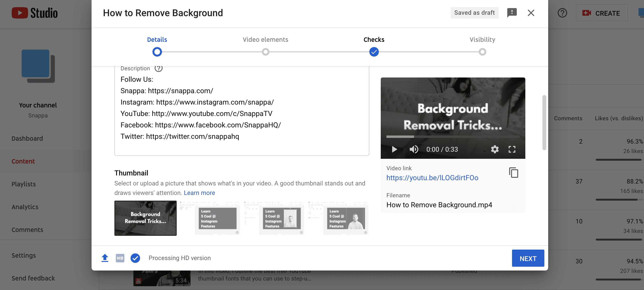Click the background video thumbnail labeled 5:34
This screenshot has height=290, width=644.
click(x=162, y=278)
